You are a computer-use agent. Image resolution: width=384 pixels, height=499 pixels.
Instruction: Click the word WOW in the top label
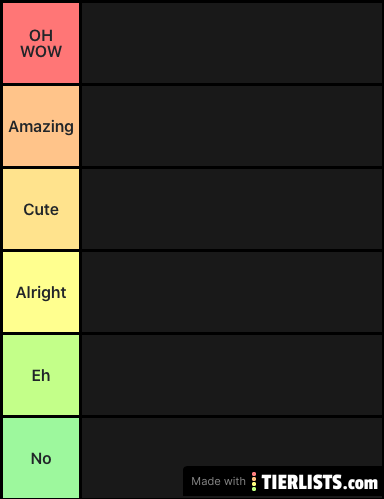click(x=41, y=51)
